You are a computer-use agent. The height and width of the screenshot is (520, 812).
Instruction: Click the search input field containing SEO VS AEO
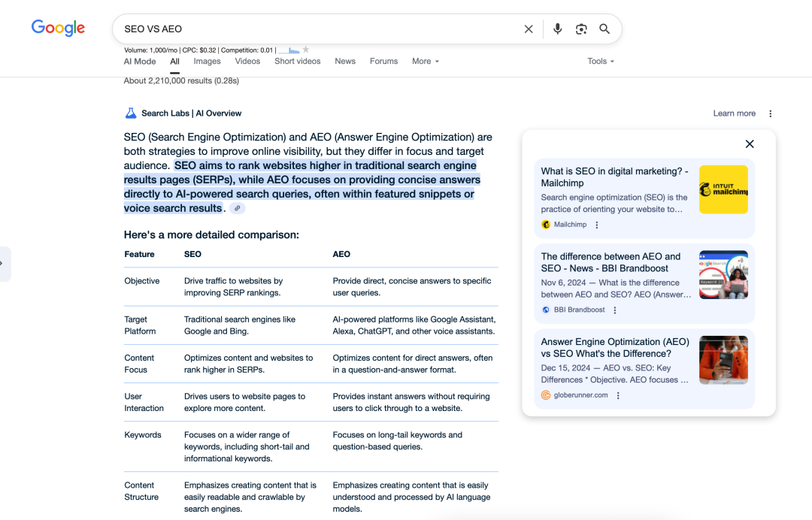(316, 29)
